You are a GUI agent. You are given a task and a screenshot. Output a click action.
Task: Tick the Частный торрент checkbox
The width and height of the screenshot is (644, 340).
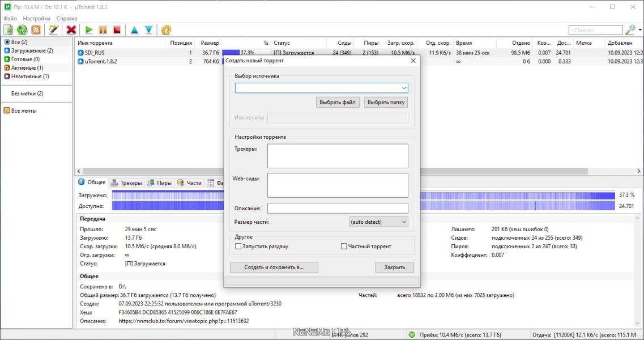pyautogui.click(x=344, y=246)
